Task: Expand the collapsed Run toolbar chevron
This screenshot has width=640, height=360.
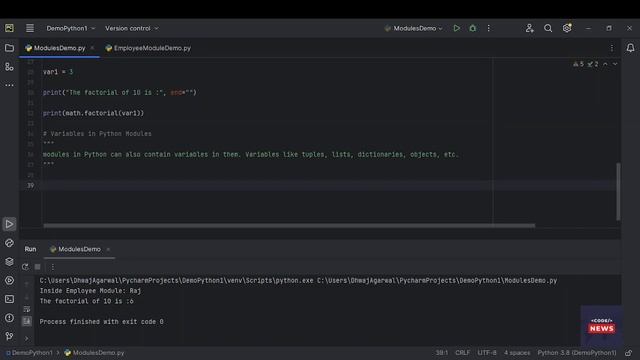Action: [x=27, y=338]
